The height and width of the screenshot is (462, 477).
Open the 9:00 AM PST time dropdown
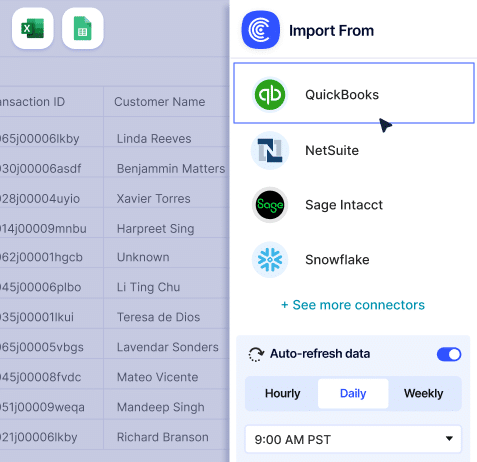click(353, 439)
